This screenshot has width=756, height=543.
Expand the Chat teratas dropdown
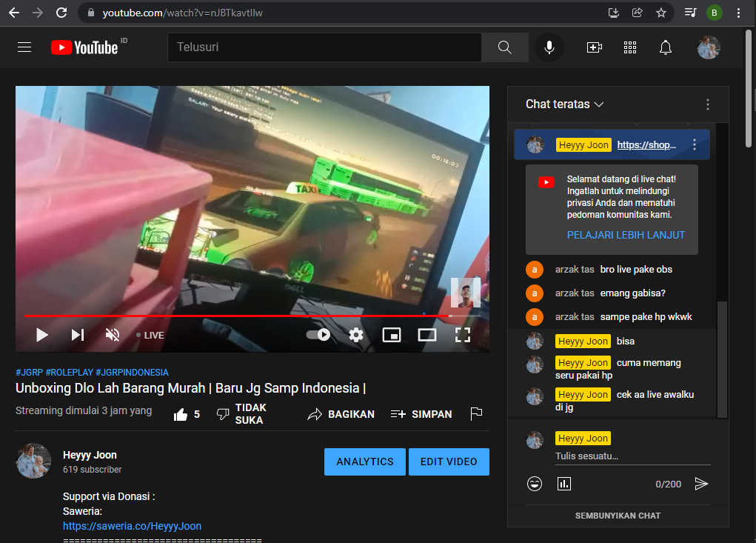coord(564,104)
